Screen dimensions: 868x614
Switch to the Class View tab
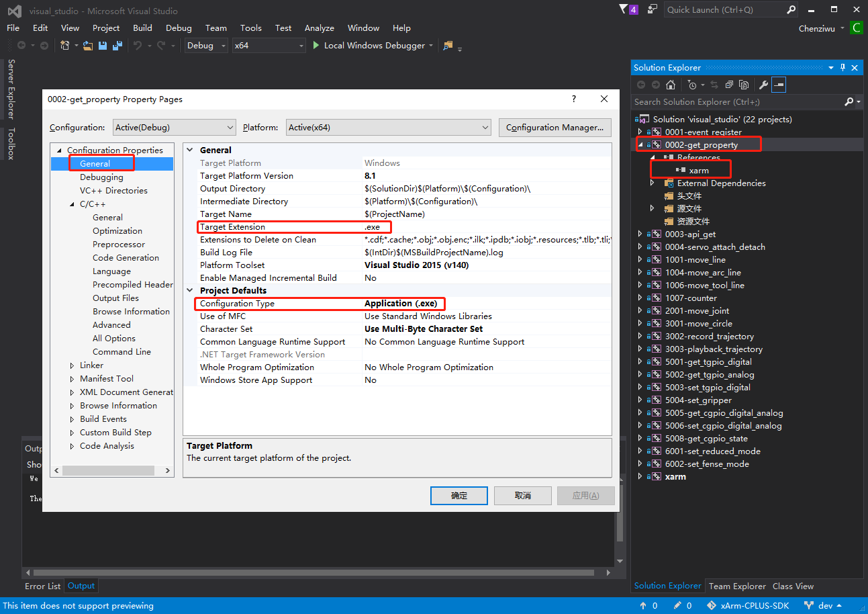(793, 586)
